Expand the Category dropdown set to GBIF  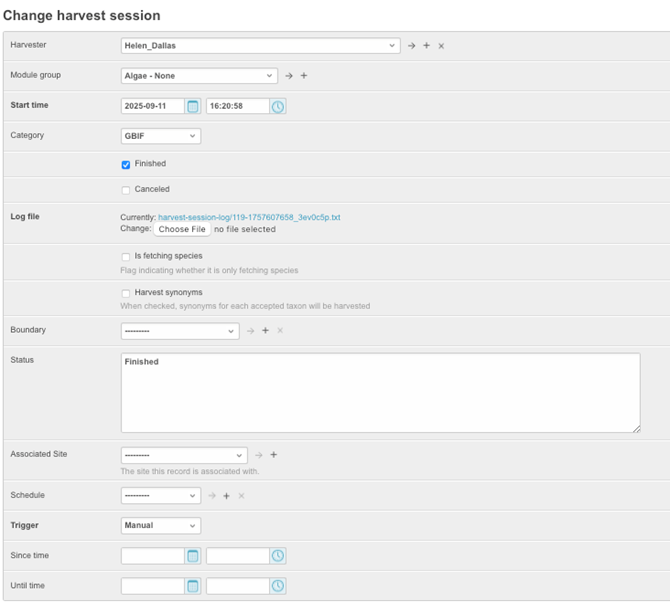coord(160,136)
